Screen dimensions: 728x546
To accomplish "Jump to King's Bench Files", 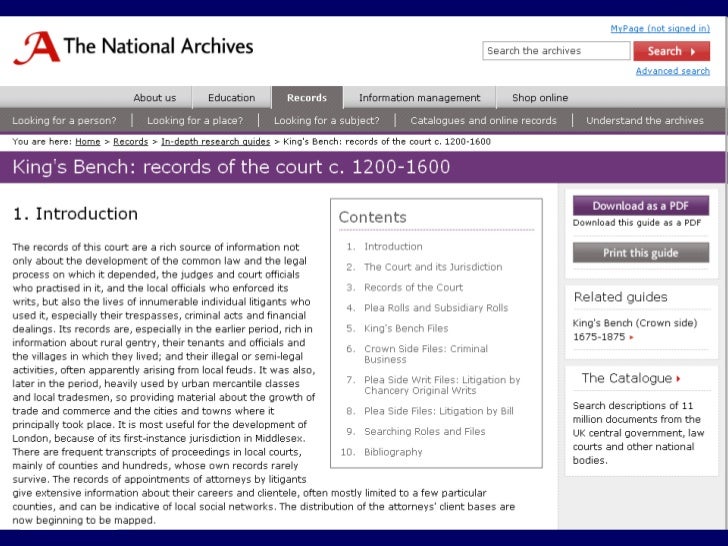I will coord(406,328).
